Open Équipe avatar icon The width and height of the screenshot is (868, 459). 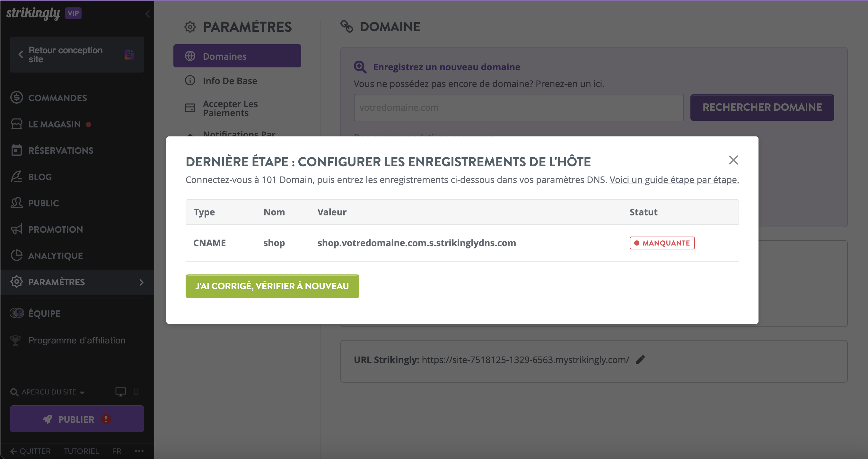point(17,313)
